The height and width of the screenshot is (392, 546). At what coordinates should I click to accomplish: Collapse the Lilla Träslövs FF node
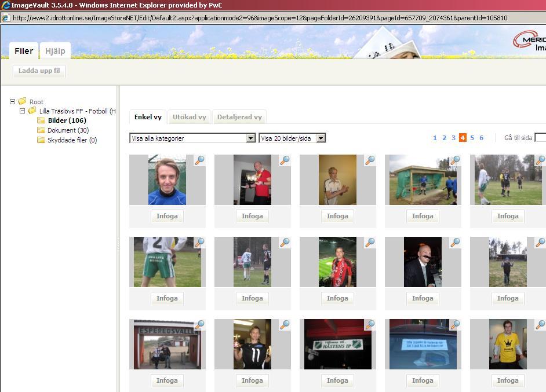pyautogui.click(x=22, y=111)
